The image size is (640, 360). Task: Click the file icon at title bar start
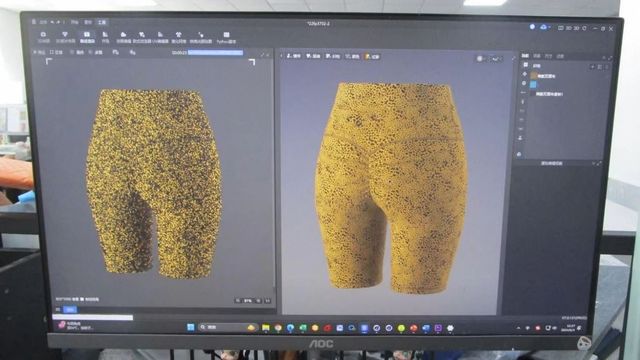tap(34, 22)
